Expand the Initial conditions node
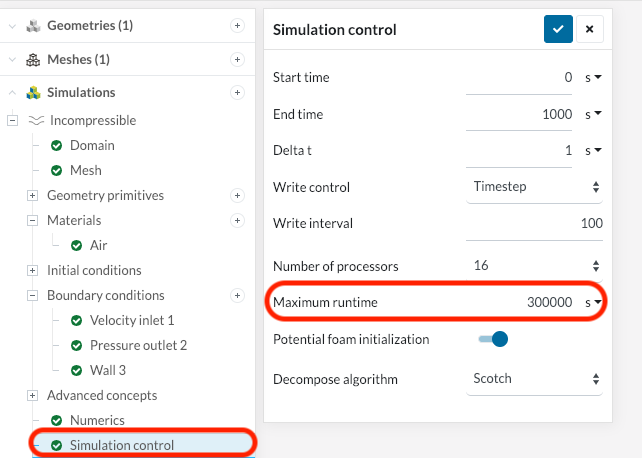 (32, 270)
